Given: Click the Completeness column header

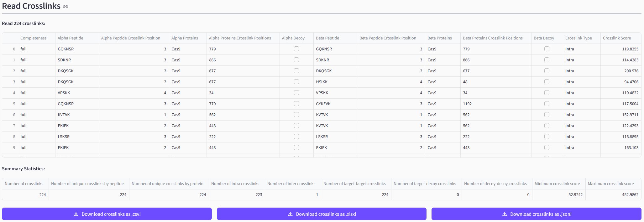Looking at the screenshot, I should point(33,38).
